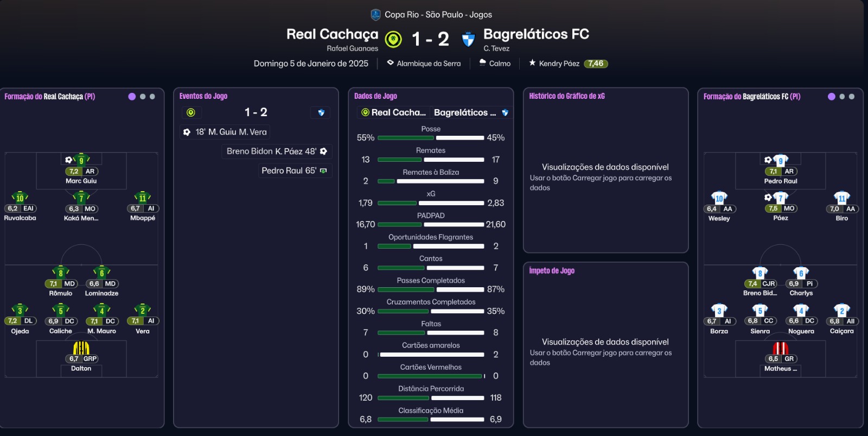Click the Bagreláticos crest in Eventos do Jogo
The image size is (868, 436).
(321, 112)
